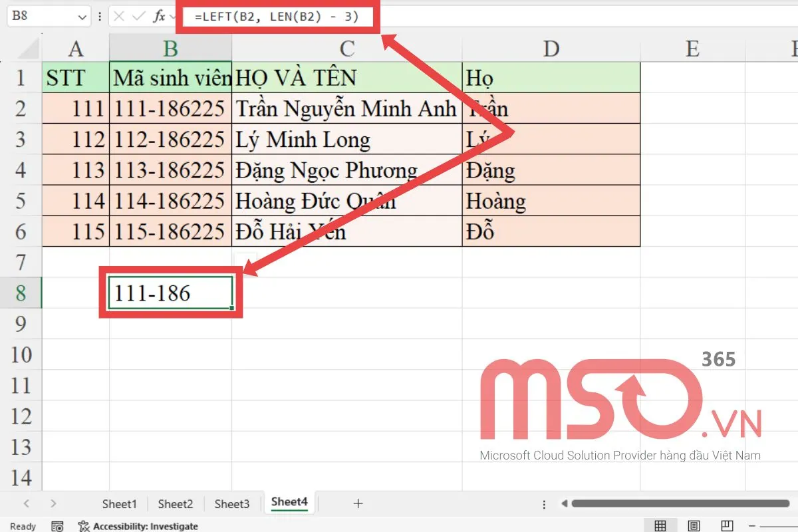Click Accessibility: Investigate in status bar
The height and width of the screenshot is (532, 798).
click(x=138, y=526)
